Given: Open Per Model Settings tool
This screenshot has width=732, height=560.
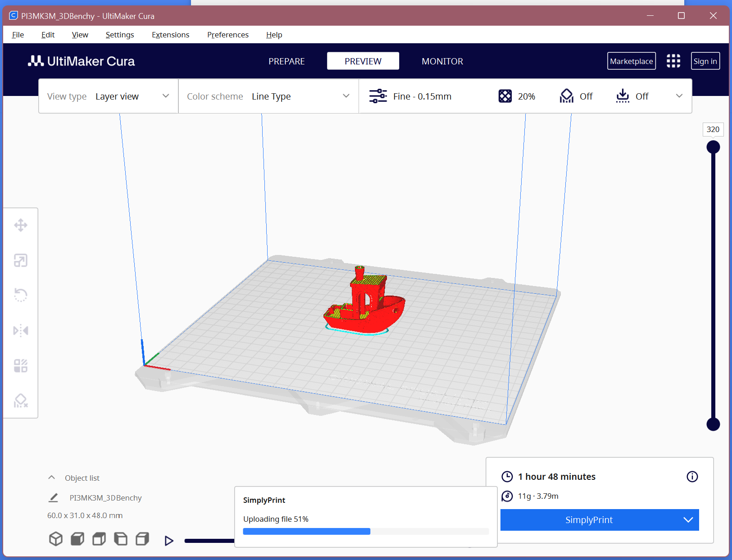Looking at the screenshot, I should click(x=21, y=365).
